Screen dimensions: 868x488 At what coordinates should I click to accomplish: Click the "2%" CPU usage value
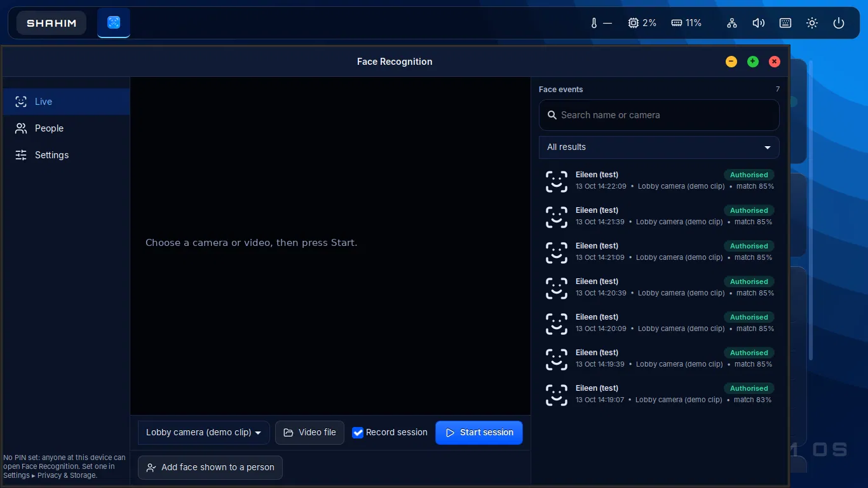(649, 23)
